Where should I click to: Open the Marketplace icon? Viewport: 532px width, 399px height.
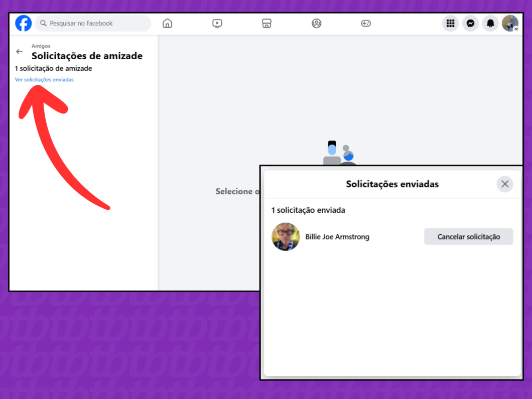pos(267,23)
